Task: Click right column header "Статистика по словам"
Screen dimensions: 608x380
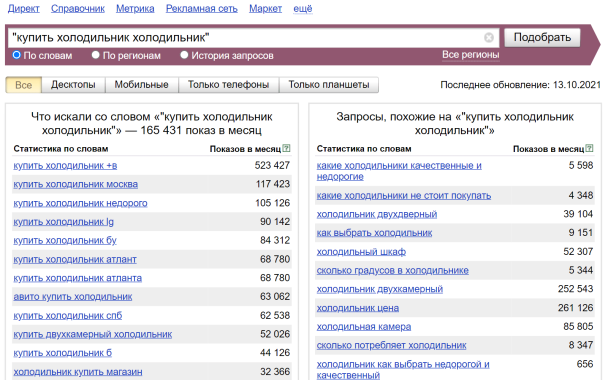Action: [364, 149]
